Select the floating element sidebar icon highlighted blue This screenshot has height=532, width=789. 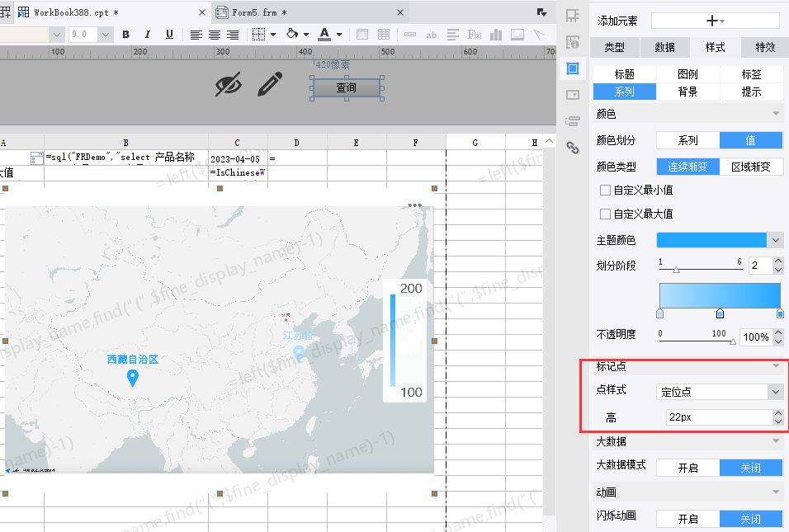tap(573, 68)
